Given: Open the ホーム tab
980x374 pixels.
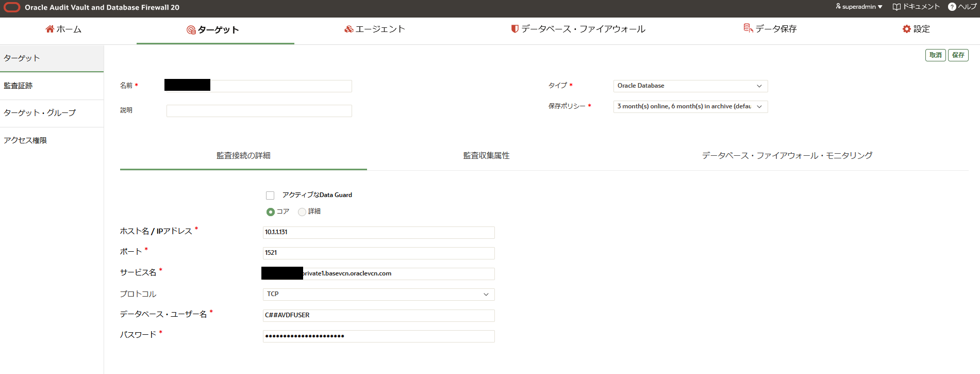Looking at the screenshot, I should [63, 29].
